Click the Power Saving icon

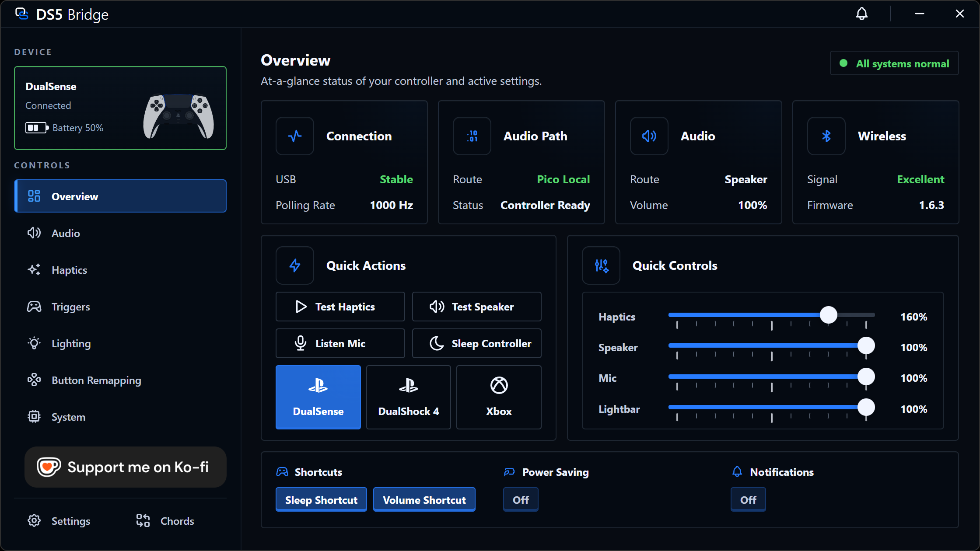point(509,472)
